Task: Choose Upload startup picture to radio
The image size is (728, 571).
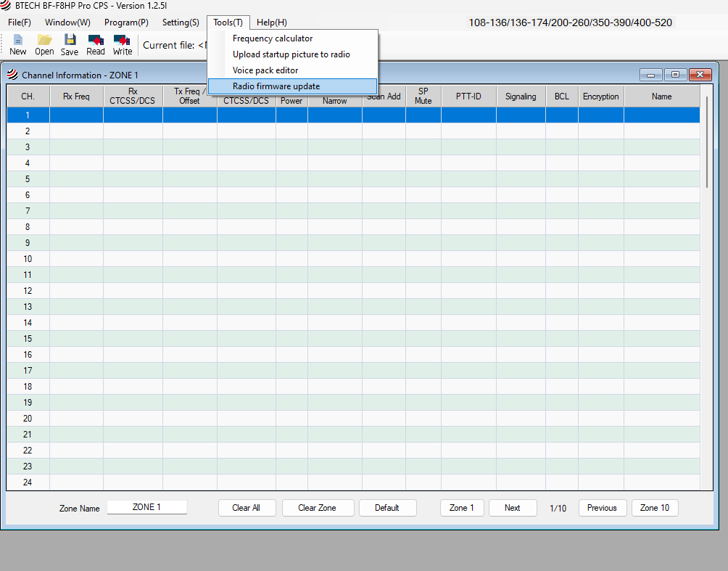Action: (291, 54)
